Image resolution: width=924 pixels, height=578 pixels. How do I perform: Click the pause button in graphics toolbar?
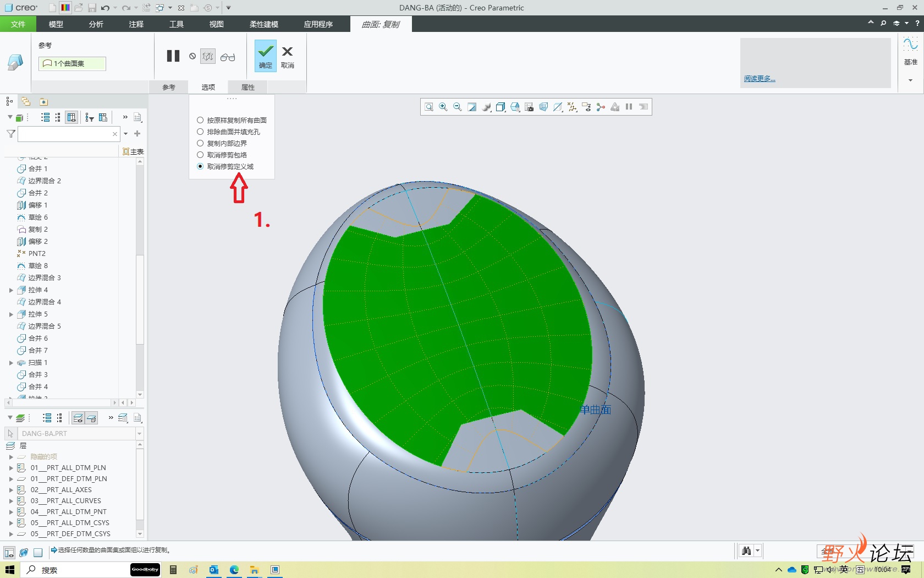tap(629, 107)
